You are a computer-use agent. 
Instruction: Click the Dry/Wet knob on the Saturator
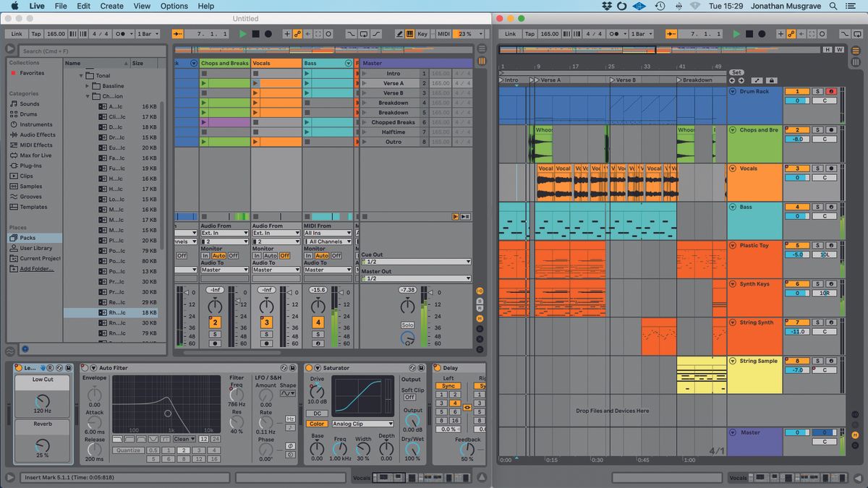click(412, 449)
